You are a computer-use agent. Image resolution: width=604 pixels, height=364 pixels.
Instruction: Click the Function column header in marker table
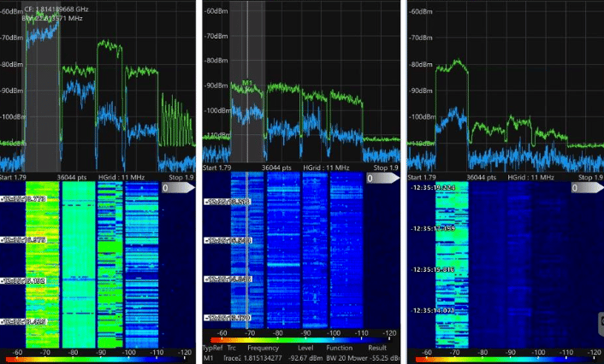pyautogui.click(x=340, y=348)
